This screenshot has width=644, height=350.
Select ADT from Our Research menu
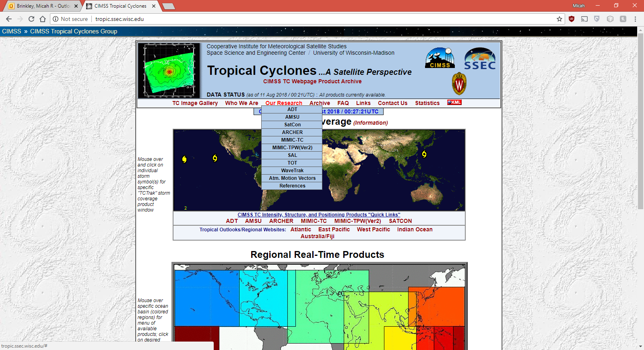point(292,109)
